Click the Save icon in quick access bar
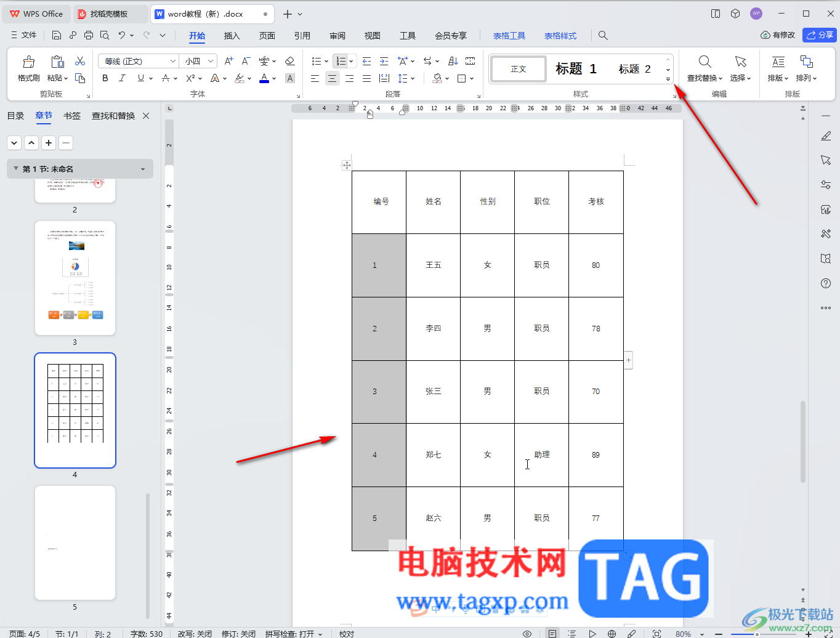 pos(57,35)
